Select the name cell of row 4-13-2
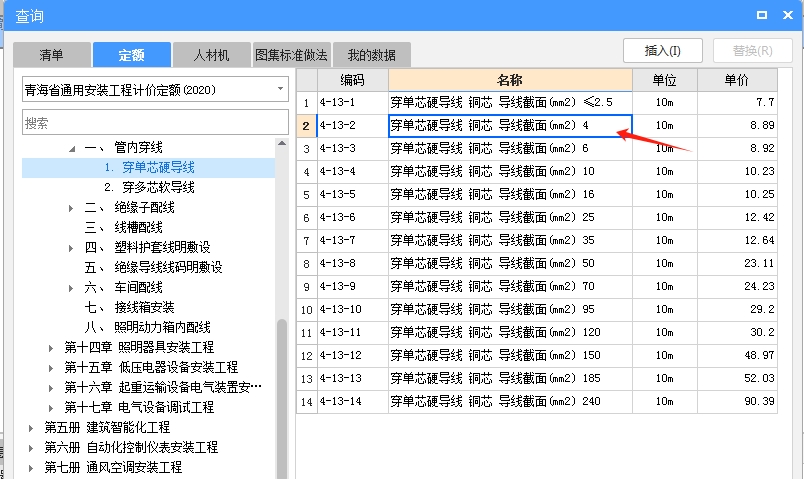The image size is (804, 479). pos(510,126)
